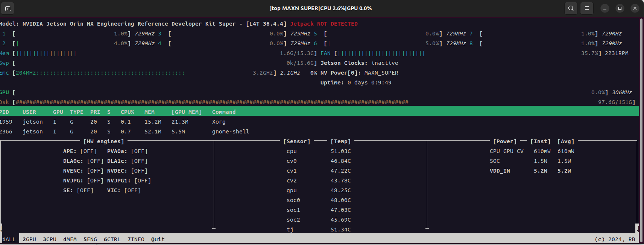This screenshot has width=644, height=245.
Task: Click the CPU% column header
Action: pos(128,112)
